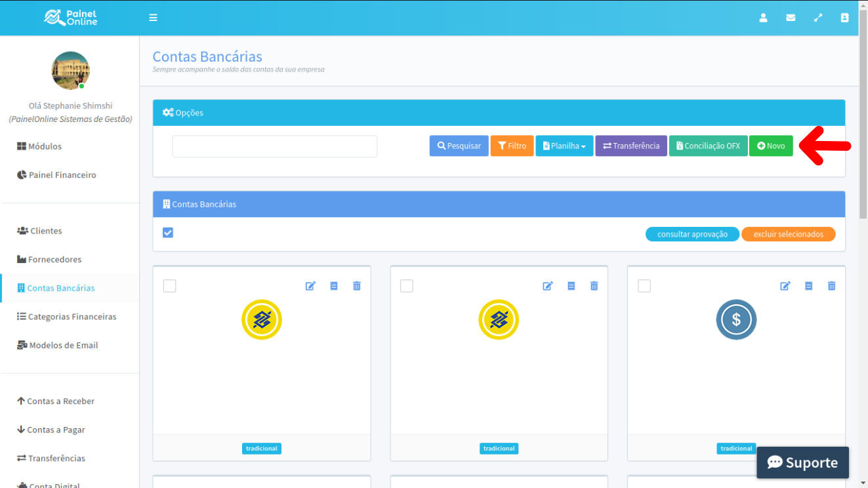Click edit icon on first bank card
Image resolution: width=868 pixels, height=488 pixels.
[x=310, y=286]
